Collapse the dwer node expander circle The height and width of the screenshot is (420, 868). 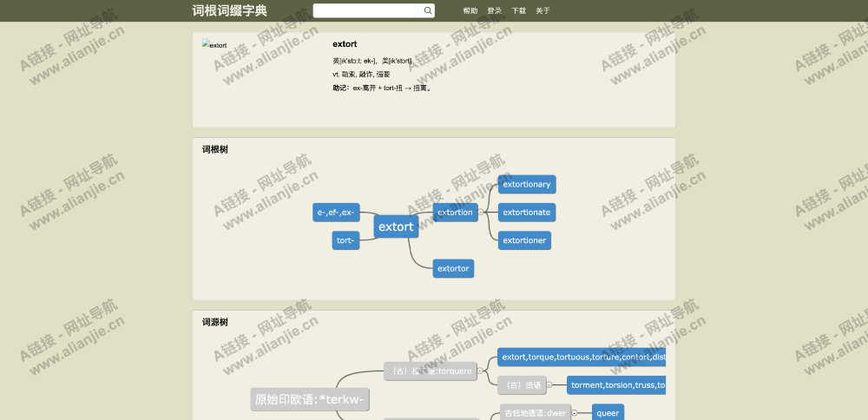click(x=574, y=413)
